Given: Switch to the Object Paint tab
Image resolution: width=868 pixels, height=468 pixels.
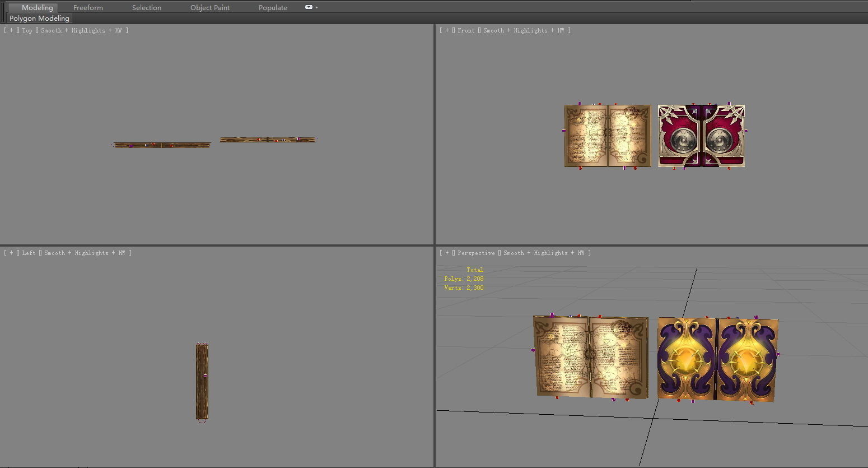Looking at the screenshot, I should (x=210, y=7).
